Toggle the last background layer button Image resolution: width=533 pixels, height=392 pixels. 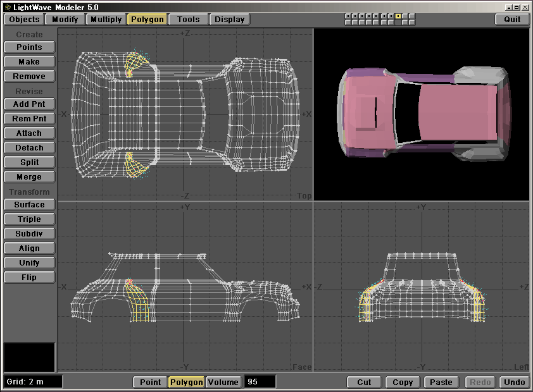pyautogui.click(x=412, y=23)
